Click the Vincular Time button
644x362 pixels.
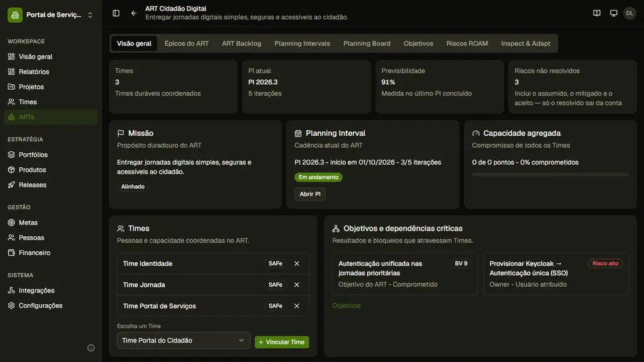pyautogui.click(x=282, y=342)
